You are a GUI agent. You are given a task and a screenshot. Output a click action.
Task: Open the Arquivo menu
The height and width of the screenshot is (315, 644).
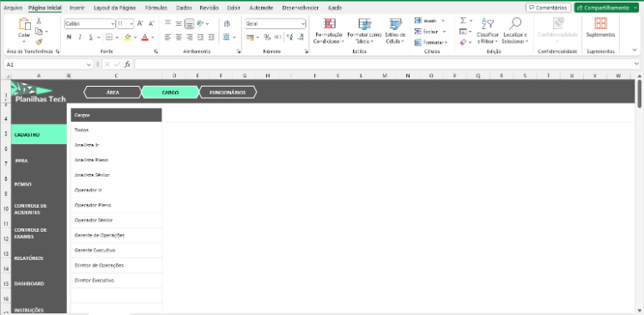(x=13, y=8)
